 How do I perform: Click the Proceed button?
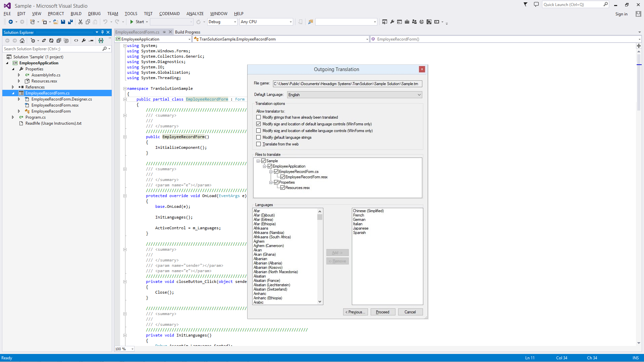(383, 312)
